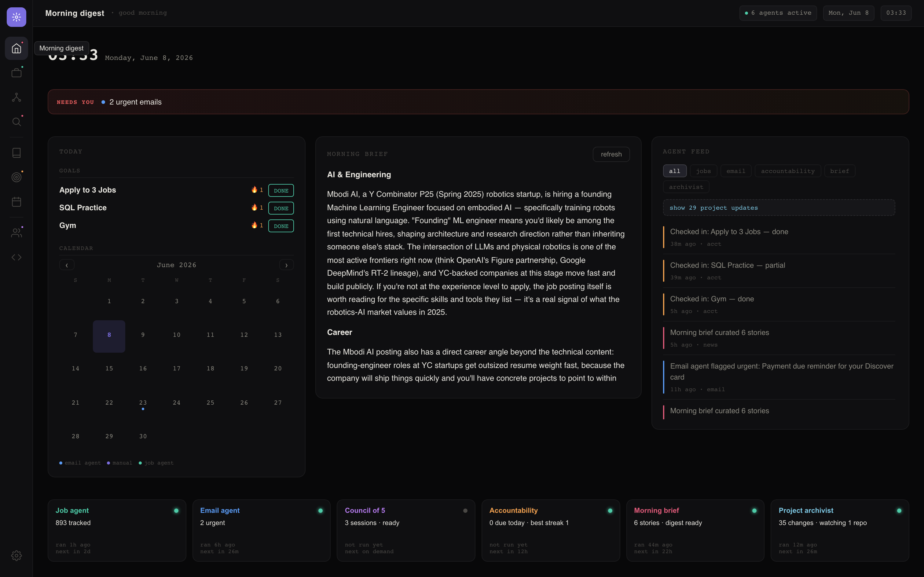This screenshot has height=577, width=924.
Task: Expand the 29 project updates row
Action: (779, 208)
